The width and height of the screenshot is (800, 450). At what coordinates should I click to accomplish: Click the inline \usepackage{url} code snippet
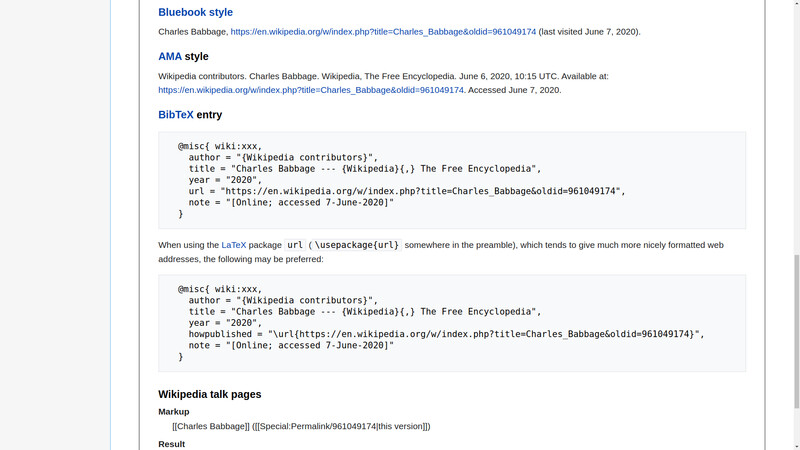(x=357, y=245)
